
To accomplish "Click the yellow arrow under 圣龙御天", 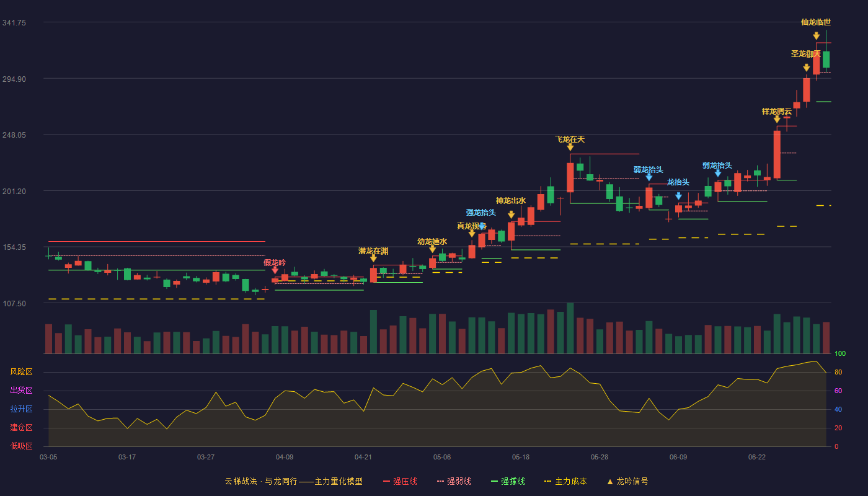I will (x=806, y=68).
